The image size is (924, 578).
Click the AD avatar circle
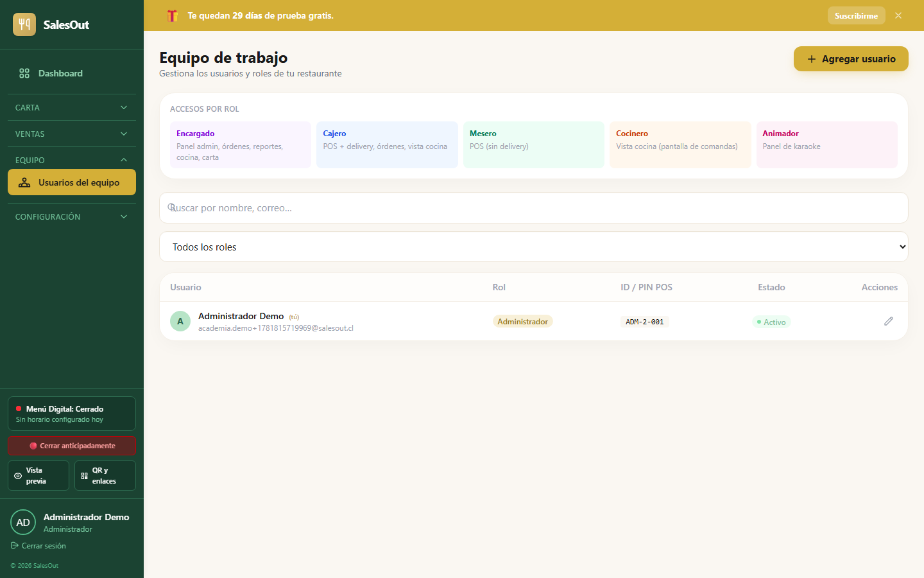point(23,522)
